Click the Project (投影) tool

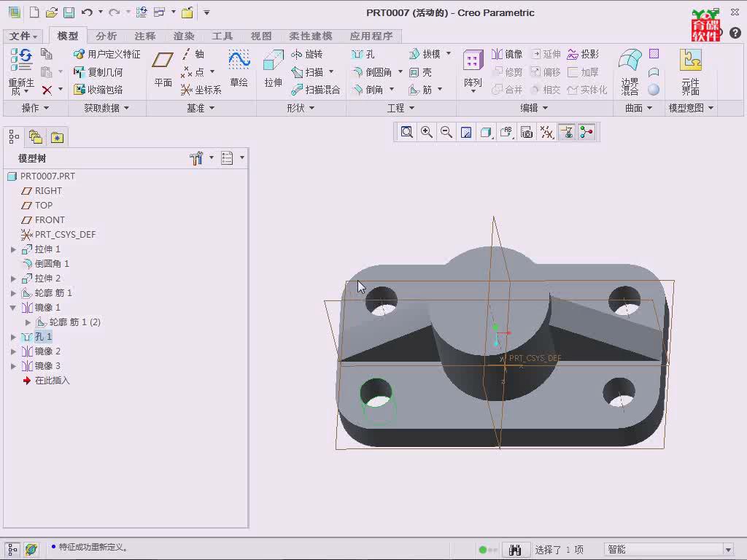(583, 54)
